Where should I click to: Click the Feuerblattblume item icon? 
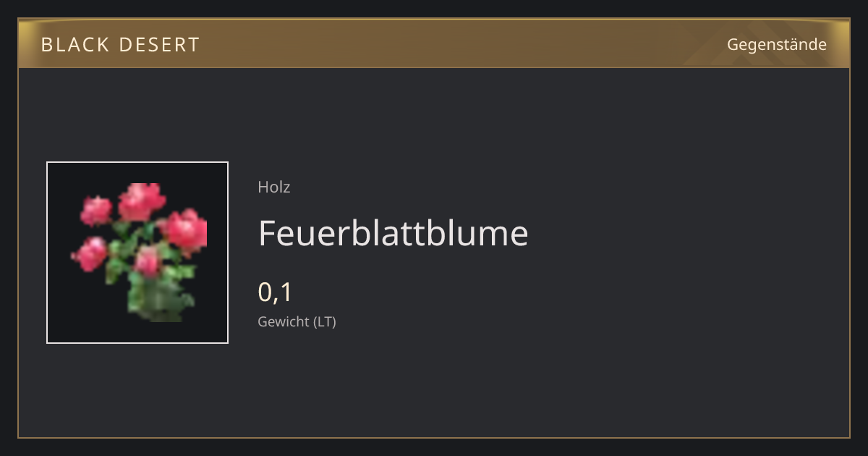tap(137, 253)
